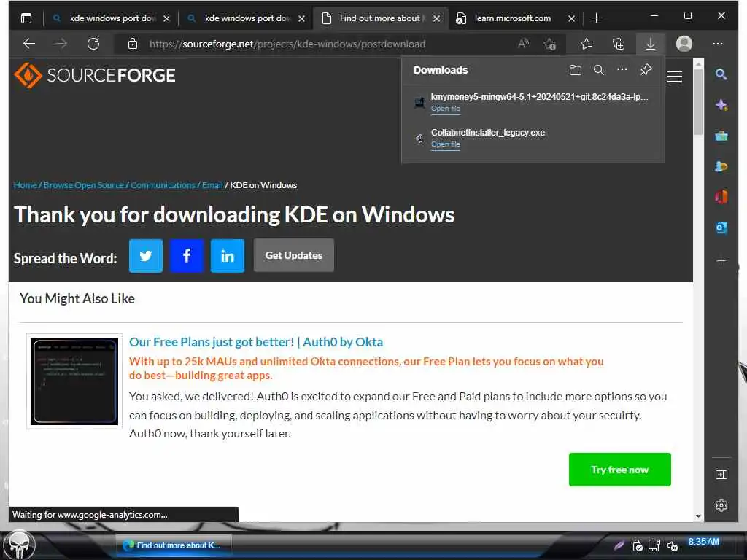The height and width of the screenshot is (560, 747).
Task: Click the SourceForge logo
Action: pyautogui.click(x=95, y=75)
